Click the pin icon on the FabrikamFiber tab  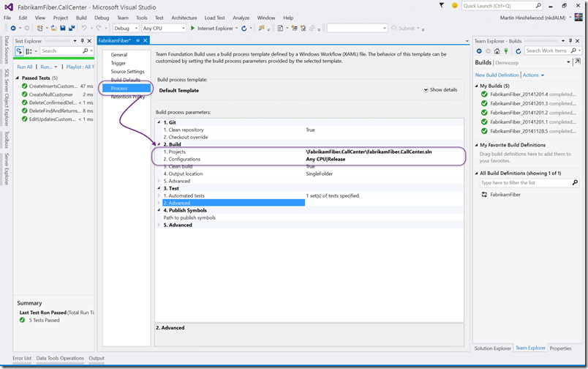click(138, 40)
